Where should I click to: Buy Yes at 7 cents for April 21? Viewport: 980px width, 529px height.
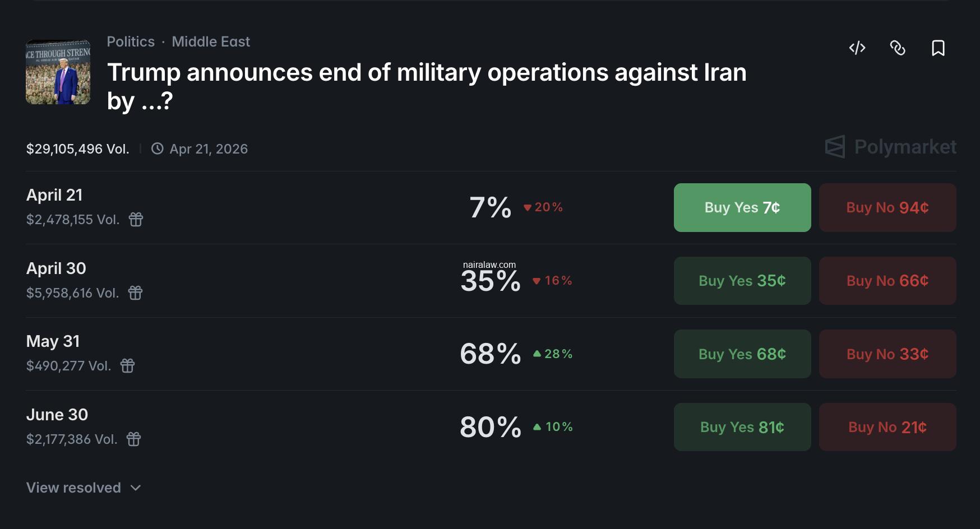(x=742, y=207)
